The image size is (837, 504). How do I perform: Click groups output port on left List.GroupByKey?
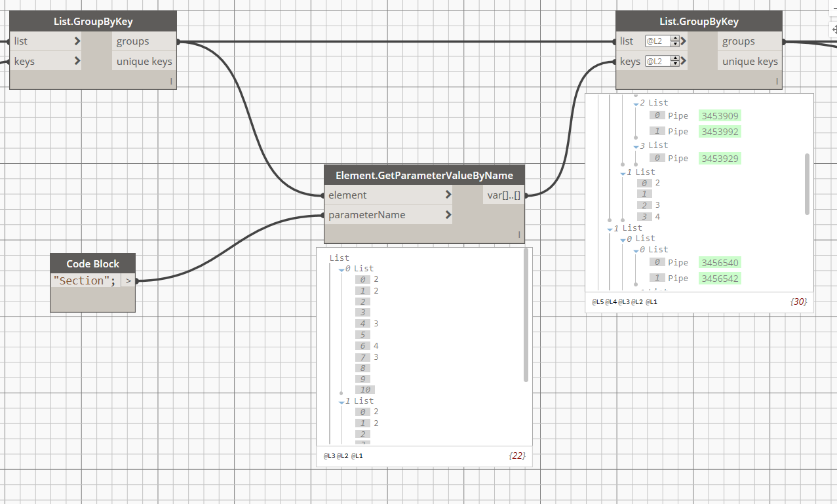click(x=144, y=41)
